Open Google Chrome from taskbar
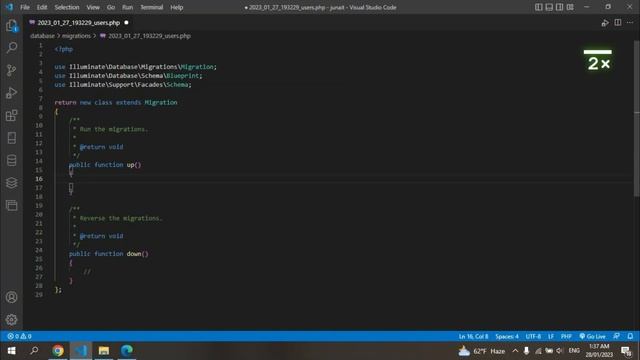640x360 pixels. pos(58,351)
